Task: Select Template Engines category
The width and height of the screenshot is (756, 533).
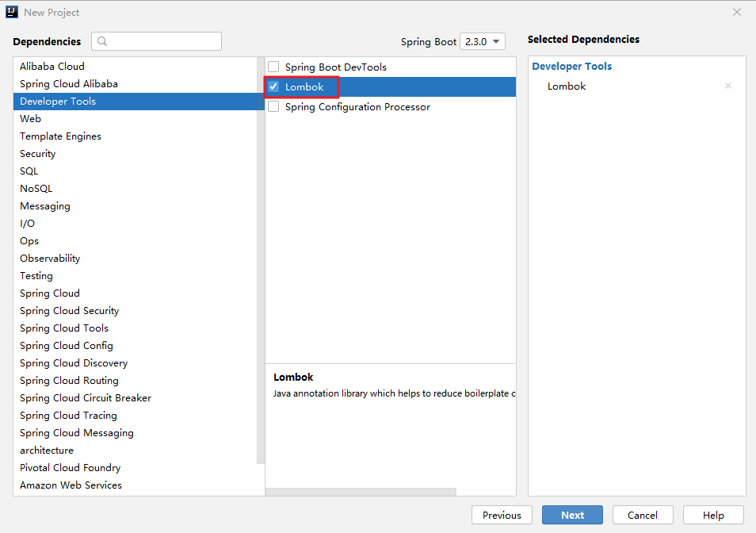Action: pos(136,136)
